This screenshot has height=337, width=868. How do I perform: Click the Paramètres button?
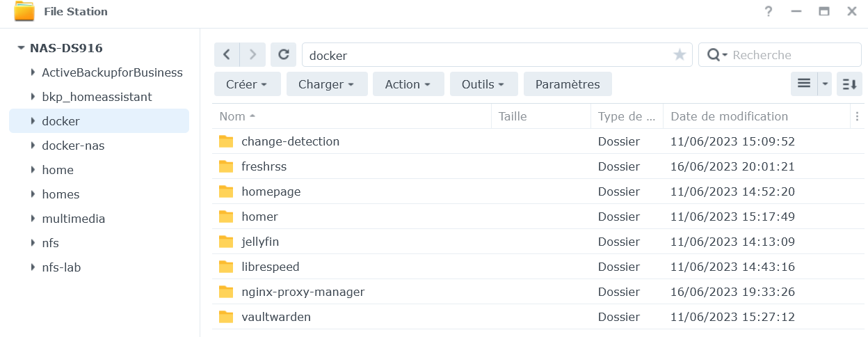(x=568, y=84)
